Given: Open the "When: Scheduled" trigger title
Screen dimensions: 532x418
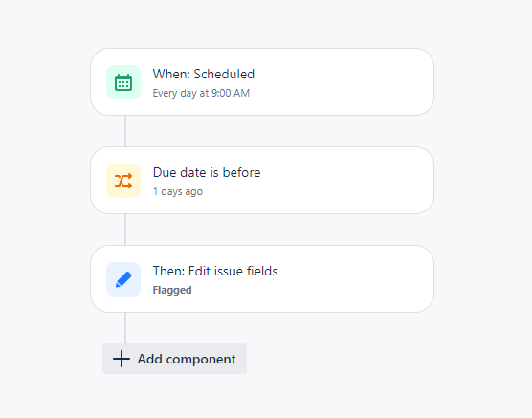Looking at the screenshot, I should coord(204,74).
